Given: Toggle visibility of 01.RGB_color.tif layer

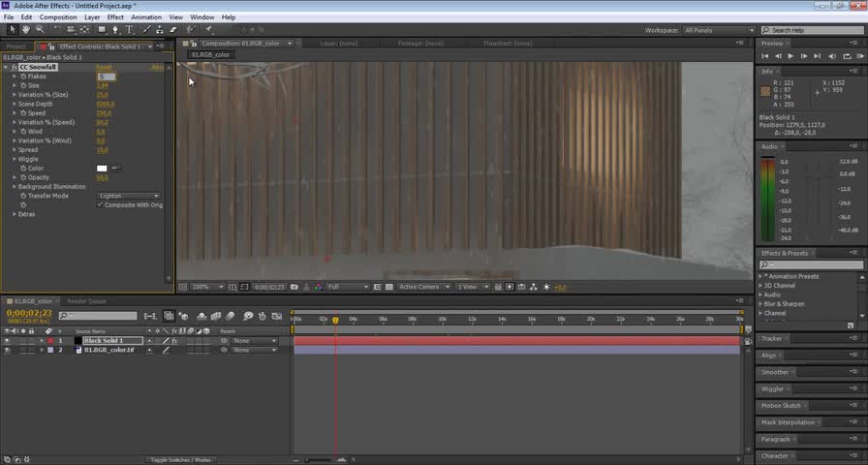Looking at the screenshot, I should pos(8,350).
